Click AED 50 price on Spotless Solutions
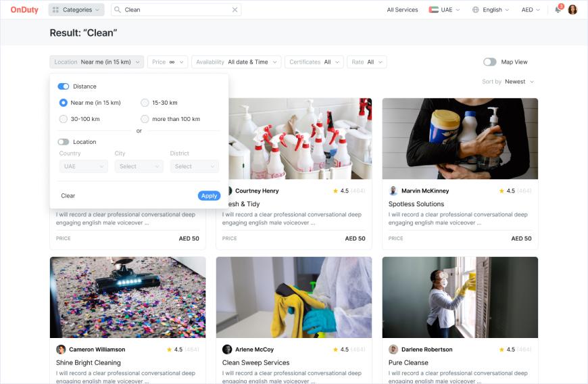 point(521,239)
